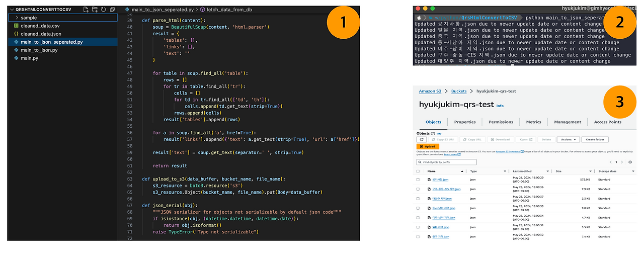Open cleaned_data.csv in the explorer
644x268 pixels.
point(62,26)
